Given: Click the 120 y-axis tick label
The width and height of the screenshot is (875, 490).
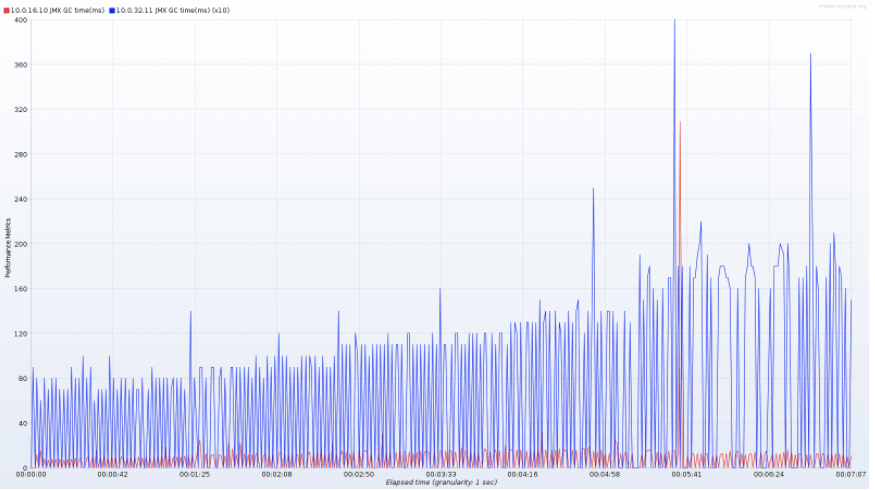Looking at the screenshot, I should 21,334.
